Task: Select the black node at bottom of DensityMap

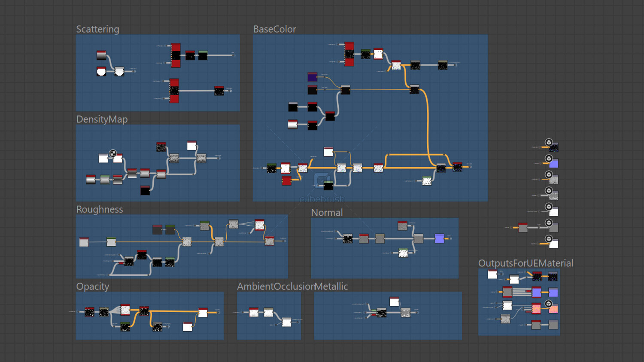Action: click(145, 190)
